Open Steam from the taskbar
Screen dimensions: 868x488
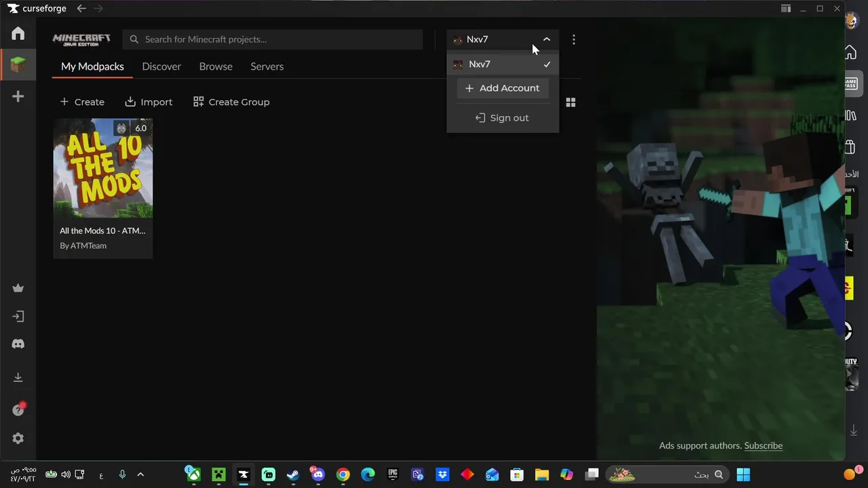(293, 474)
